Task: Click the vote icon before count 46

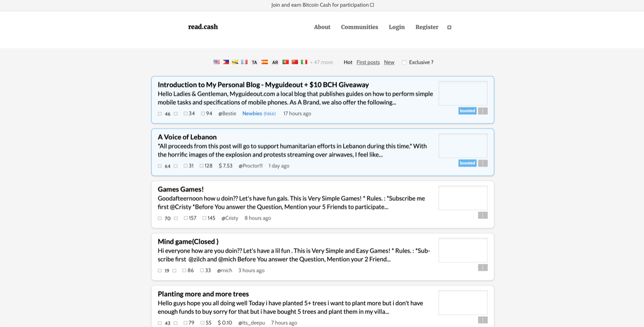Action: pos(160,114)
